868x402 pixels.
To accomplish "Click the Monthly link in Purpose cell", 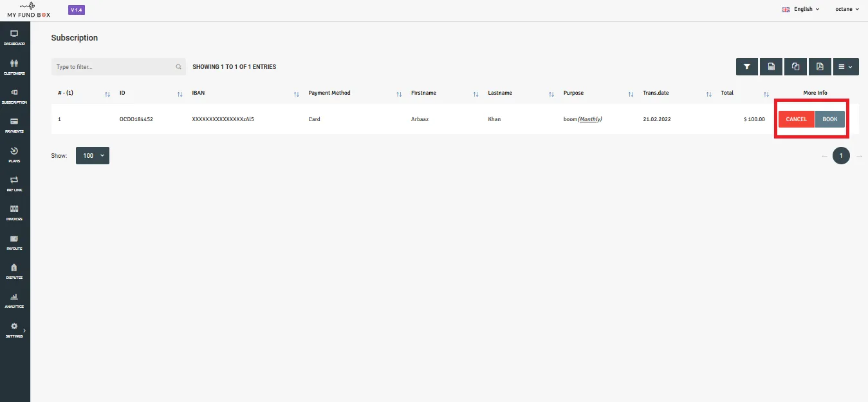I will (x=590, y=119).
